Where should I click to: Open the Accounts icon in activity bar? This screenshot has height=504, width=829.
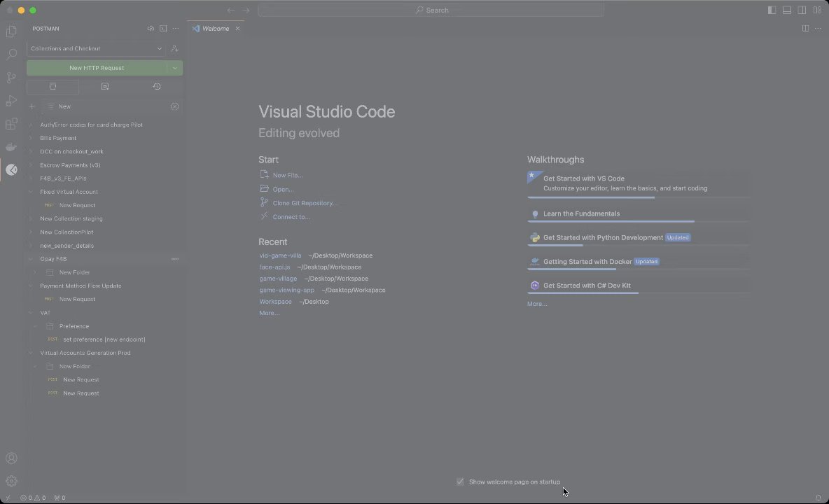click(11, 458)
